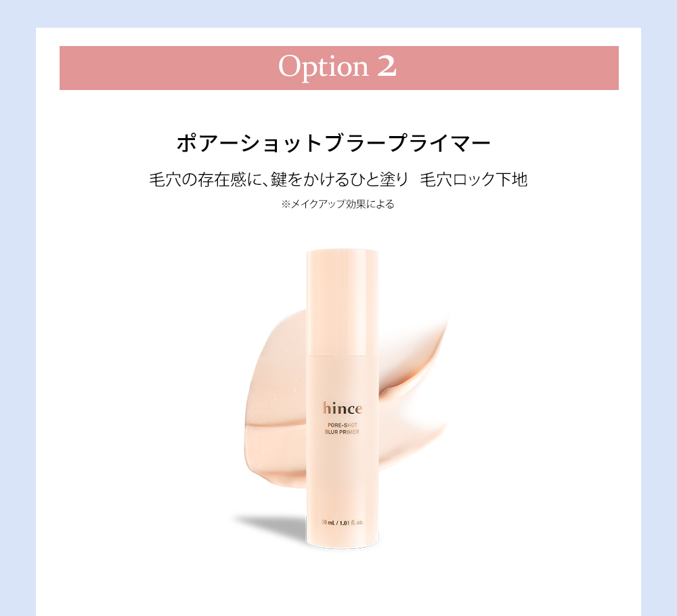
Task: Click the 30 mL / 1.01 fl. oz. text
Action: (x=343, y=523)
